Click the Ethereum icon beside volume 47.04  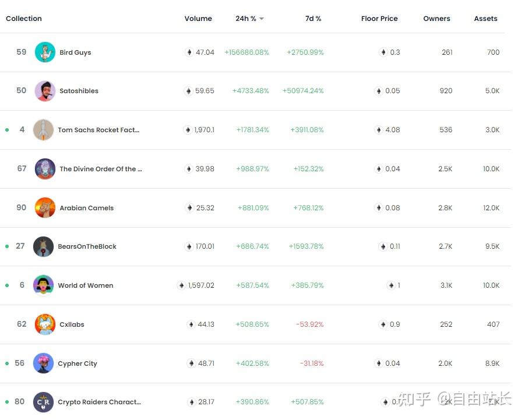[189, 52]
